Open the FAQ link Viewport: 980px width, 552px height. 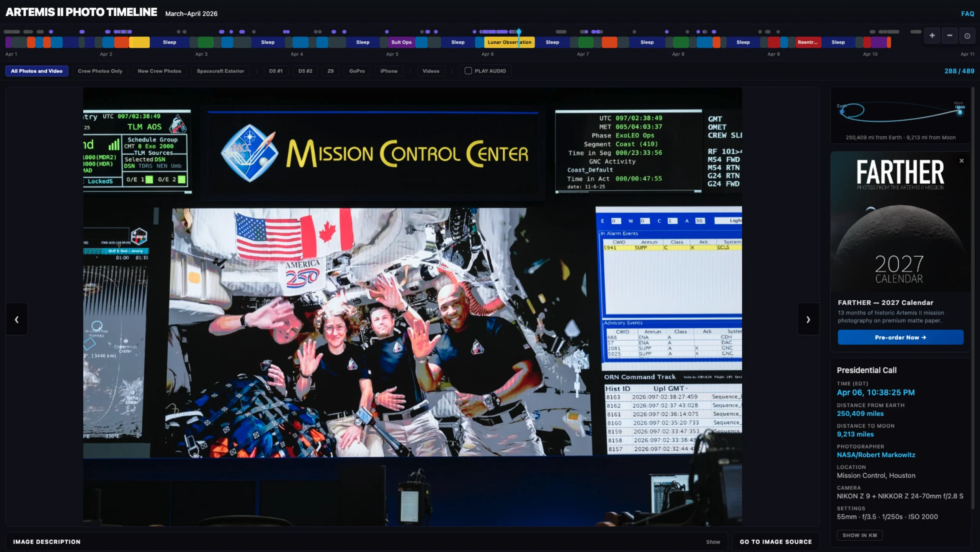point(967,14)
